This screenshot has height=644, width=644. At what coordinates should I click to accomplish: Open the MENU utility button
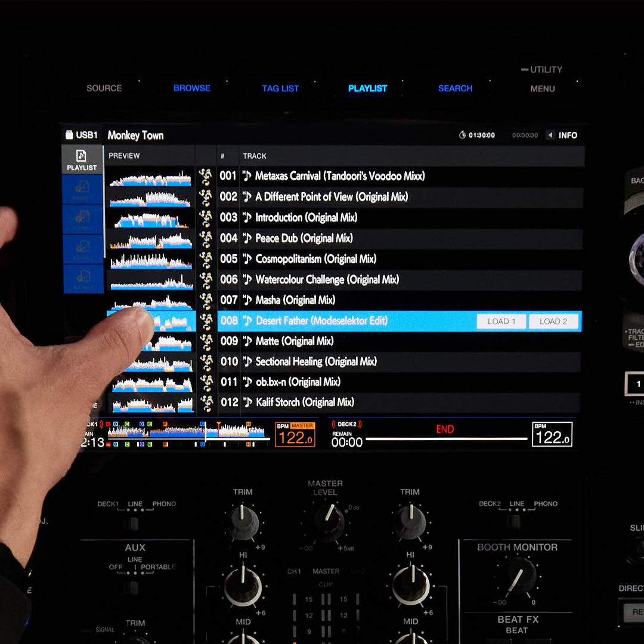tap(542, 89)
